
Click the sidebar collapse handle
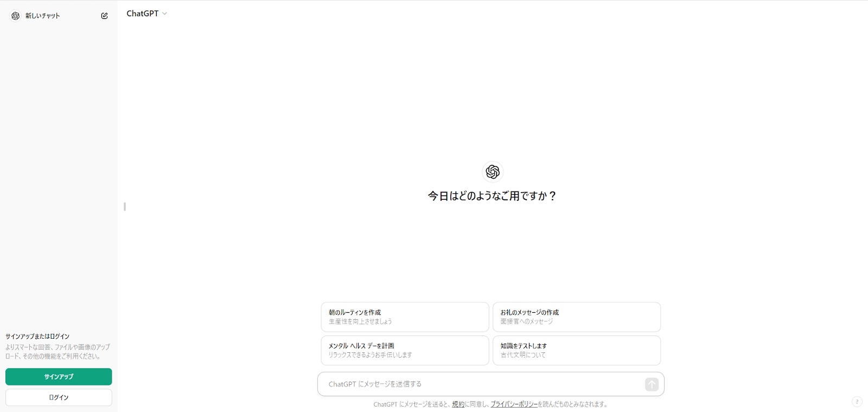point(125,207)
